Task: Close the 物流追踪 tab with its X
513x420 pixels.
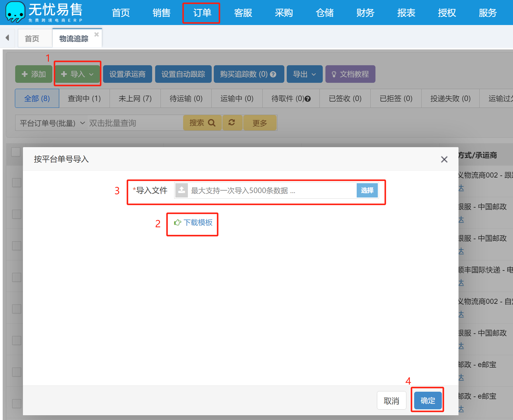Action: coord(96,35)
